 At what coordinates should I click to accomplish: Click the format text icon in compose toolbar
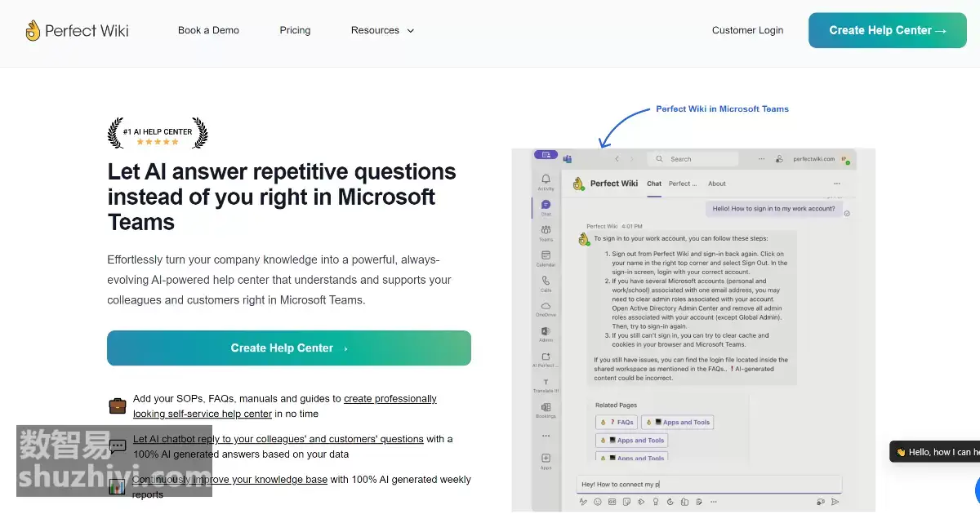(584, 502)
